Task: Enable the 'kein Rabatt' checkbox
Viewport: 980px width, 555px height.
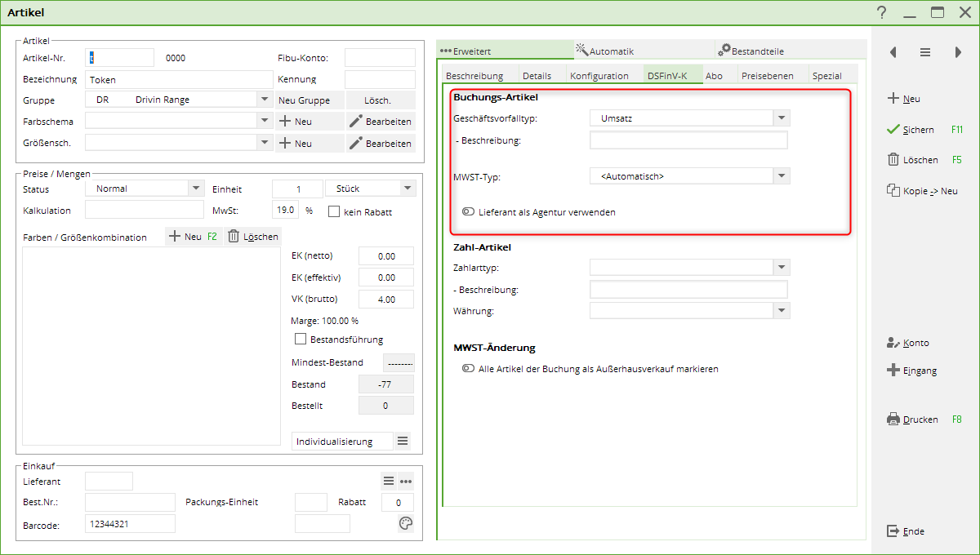Action: click(x=334, y=211)
